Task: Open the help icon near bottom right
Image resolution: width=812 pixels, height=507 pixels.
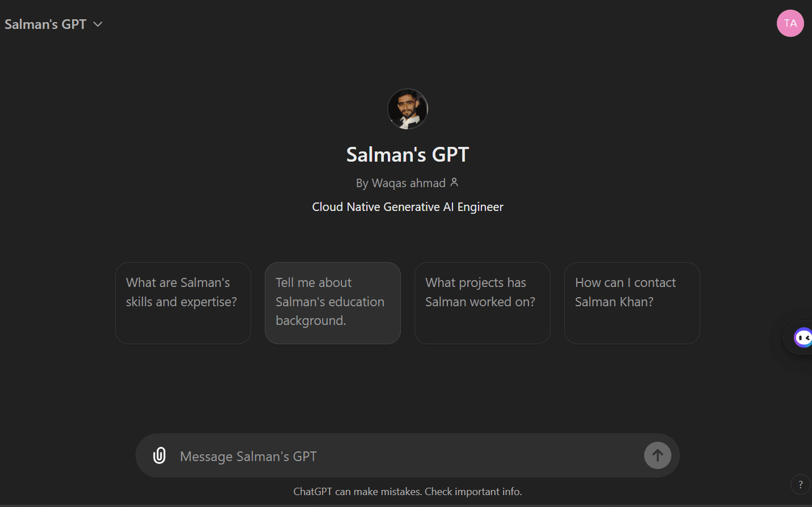Action: (801, 484)
